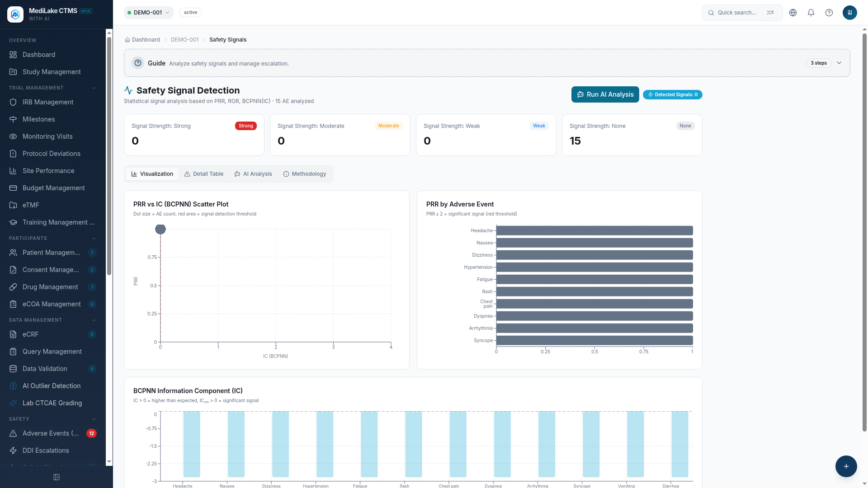This screenshot has width=868, height=488.
Task: Open Protocol Deviations
Action: [x=53, y=154]
